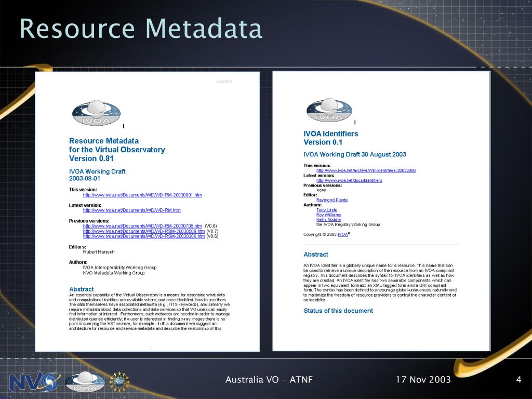
Task: Click the 'Australia VO - ATNF' footer text
Action: tap(269, 380)
